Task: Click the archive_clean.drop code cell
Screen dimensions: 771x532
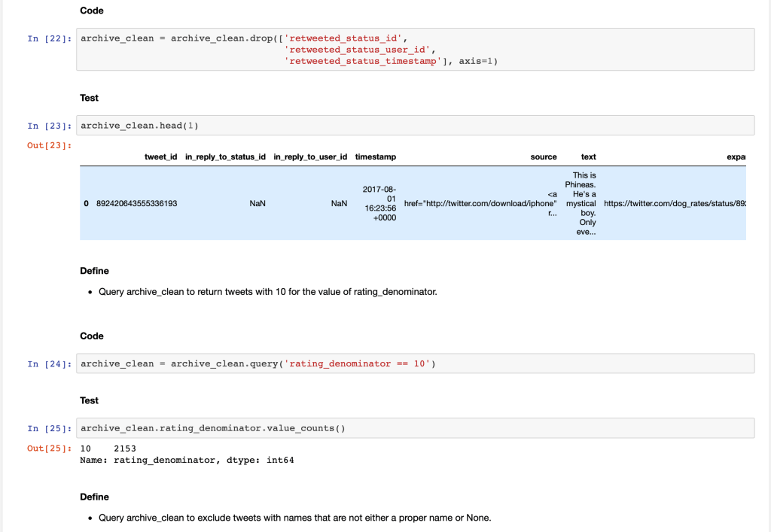Action: click(415, 50)
